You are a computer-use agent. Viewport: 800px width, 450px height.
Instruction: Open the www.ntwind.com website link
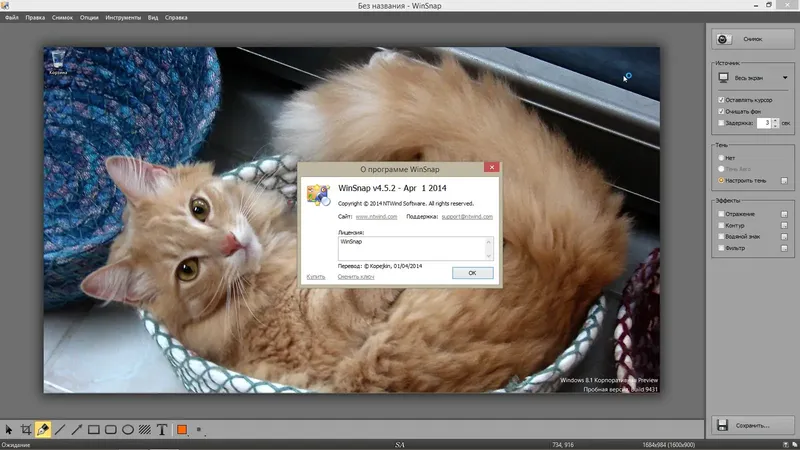[x=376, y=216]
